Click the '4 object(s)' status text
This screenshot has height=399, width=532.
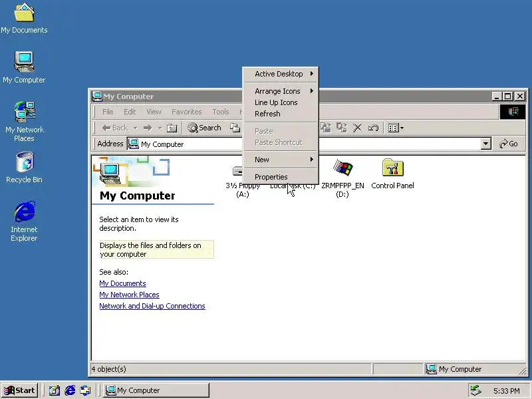coord(108,369)
